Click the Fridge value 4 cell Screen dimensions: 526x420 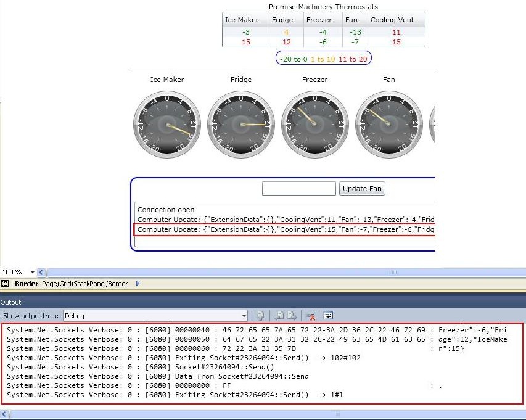click(x=286, y=32)
